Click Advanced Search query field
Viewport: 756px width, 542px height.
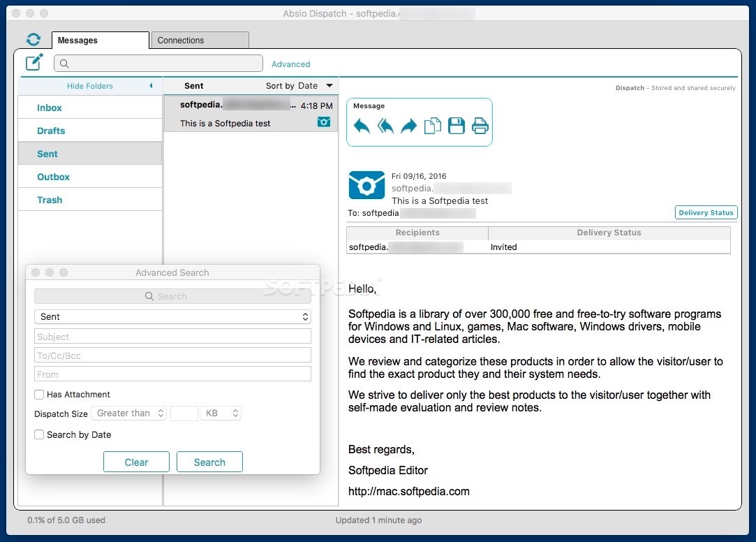172,296
